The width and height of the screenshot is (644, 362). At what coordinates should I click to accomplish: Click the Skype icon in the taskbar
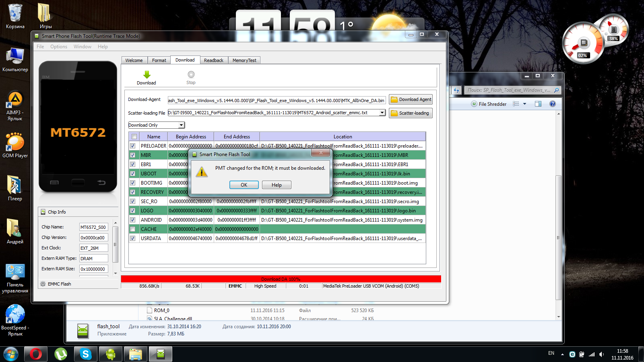click(x=85, y=354)
